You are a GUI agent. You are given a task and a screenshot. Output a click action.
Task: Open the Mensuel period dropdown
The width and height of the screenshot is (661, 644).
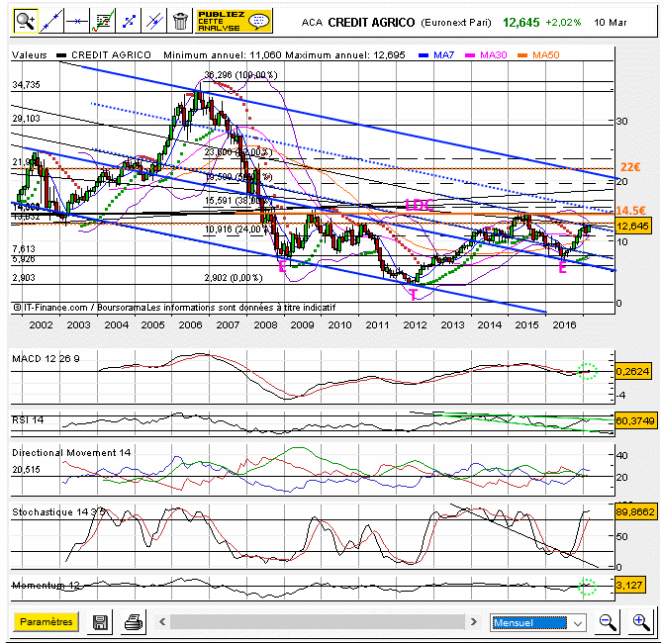[538, 622]
